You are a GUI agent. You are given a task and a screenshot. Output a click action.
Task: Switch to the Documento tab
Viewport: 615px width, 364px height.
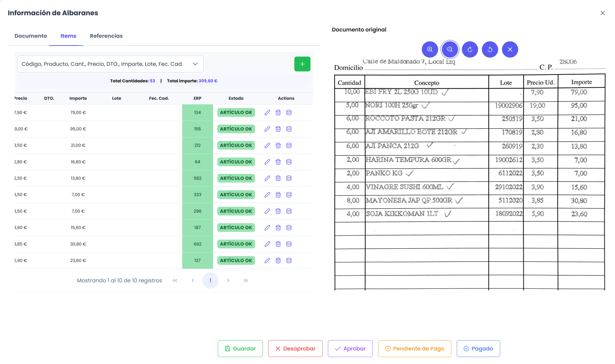[31, 36]
